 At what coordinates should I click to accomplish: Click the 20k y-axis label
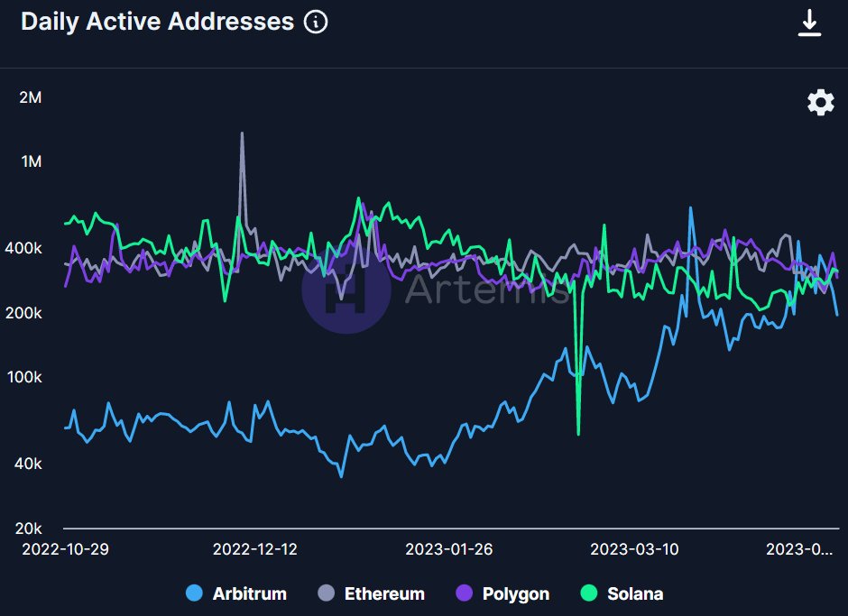point(28,529)
